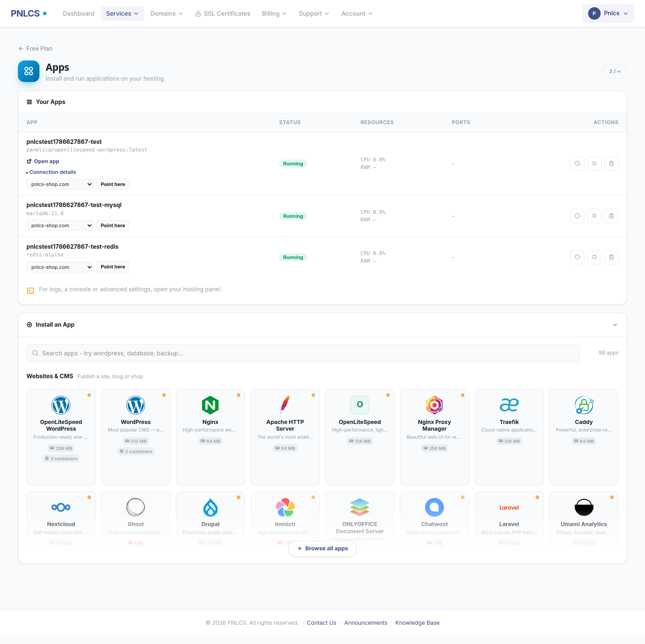Delete the test-redis app
Viewport: 645px width, 644px height.
pos(611,257)
